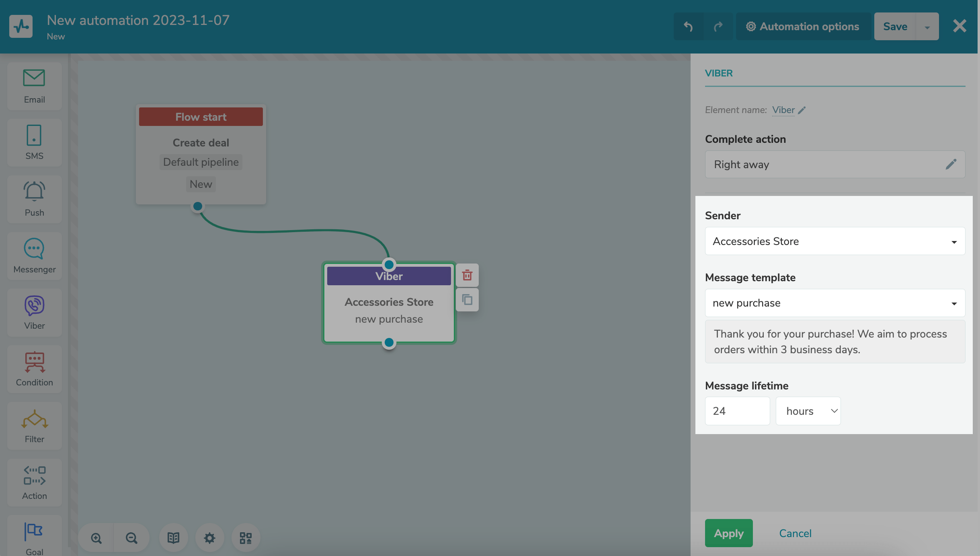Click the green Apply button

729,533
